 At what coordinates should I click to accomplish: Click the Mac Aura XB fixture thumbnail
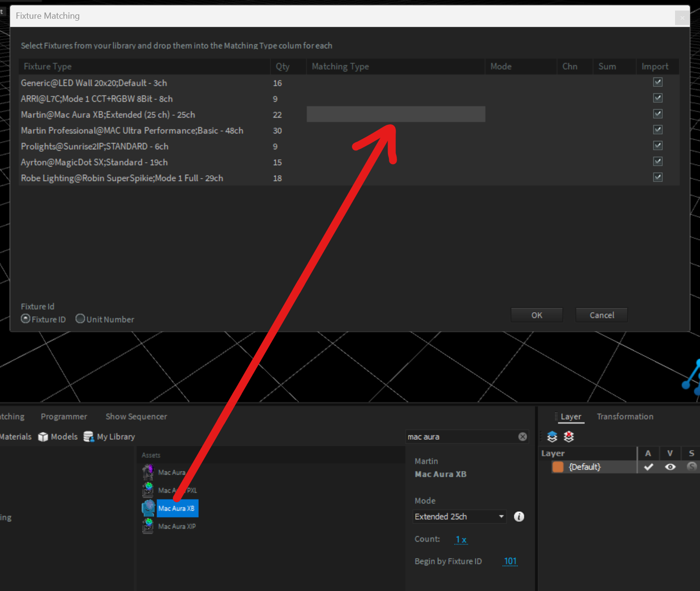[x=148, y=508]
